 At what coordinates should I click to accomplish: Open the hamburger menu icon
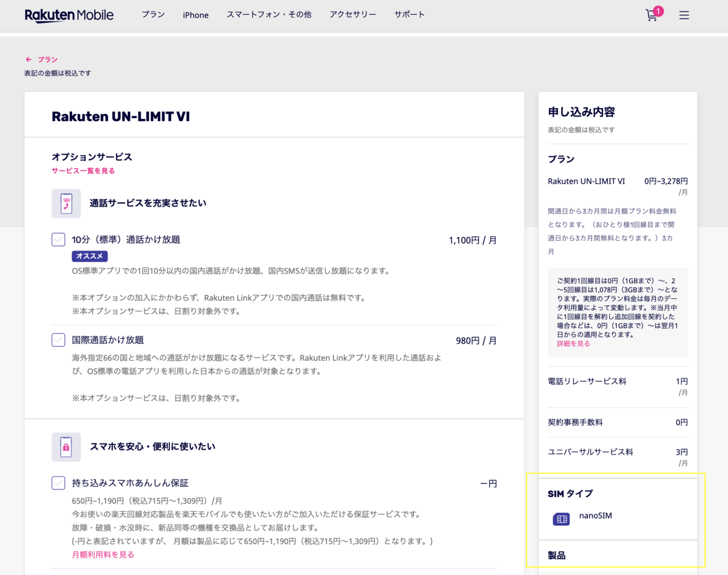[684, 15]
